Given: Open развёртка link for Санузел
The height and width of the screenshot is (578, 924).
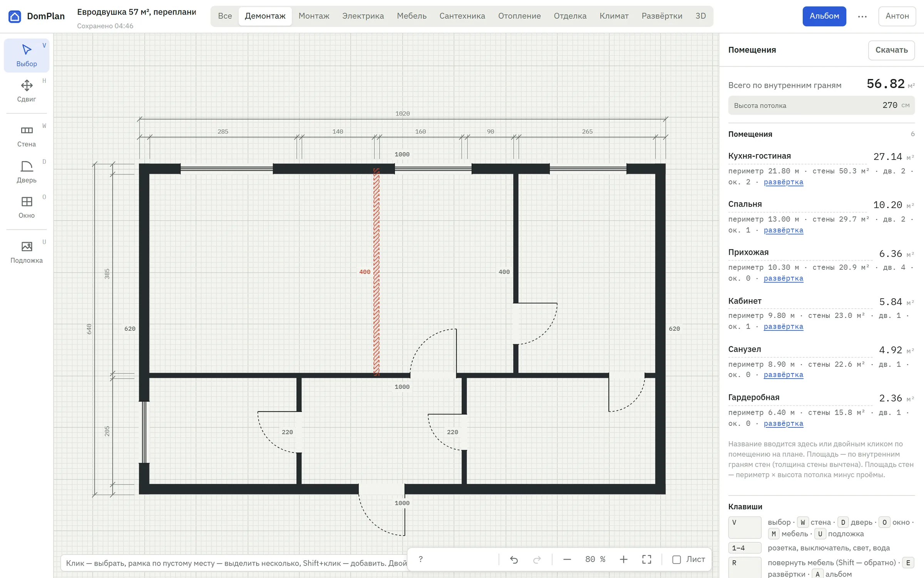Looking at the screenshot, I should point(783,375).
